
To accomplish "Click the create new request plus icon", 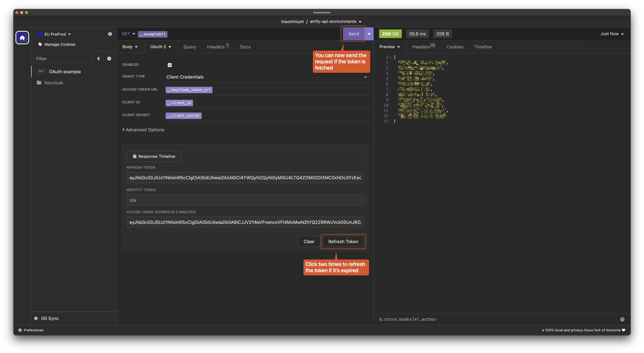I will tap(109, 59).
